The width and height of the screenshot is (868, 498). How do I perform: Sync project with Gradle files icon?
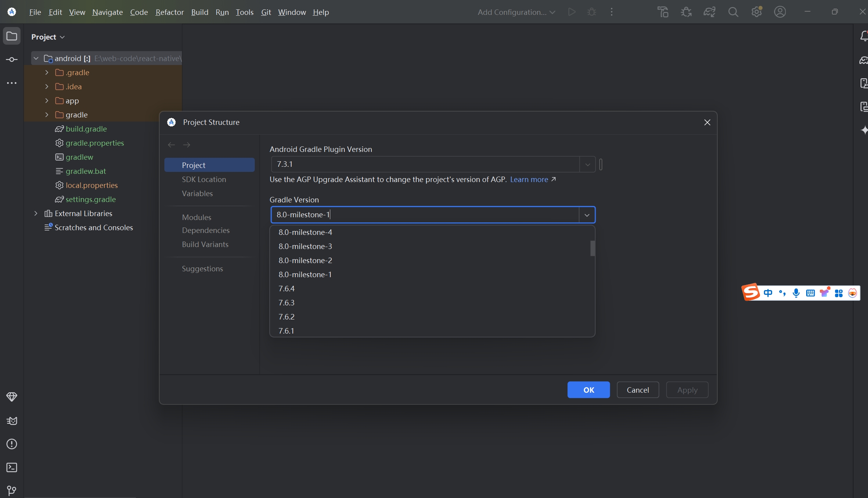pyautogui.click(x=710, y=12)
